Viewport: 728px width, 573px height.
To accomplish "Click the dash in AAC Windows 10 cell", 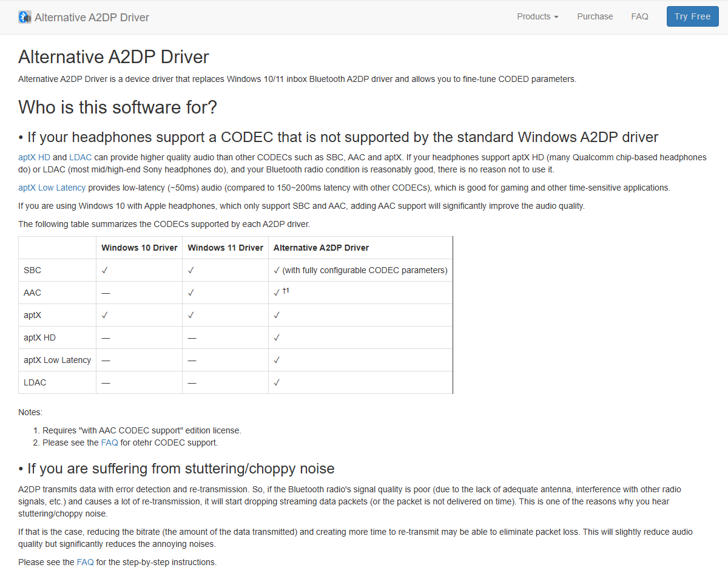I will [x=106, y=293].
